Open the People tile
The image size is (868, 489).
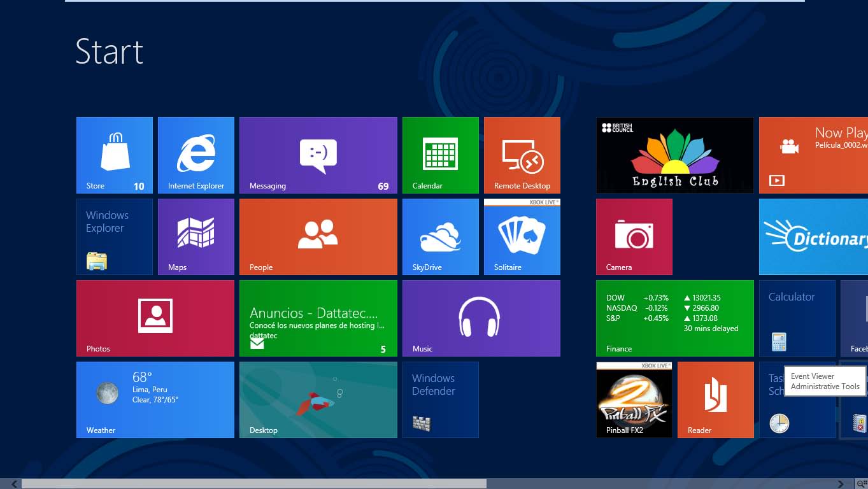pos(318,237)
